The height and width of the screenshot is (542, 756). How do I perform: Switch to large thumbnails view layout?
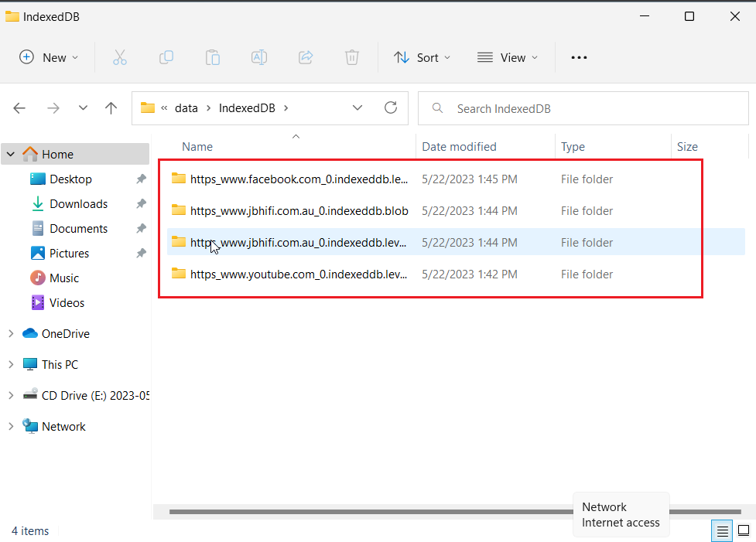pos(743,530)
